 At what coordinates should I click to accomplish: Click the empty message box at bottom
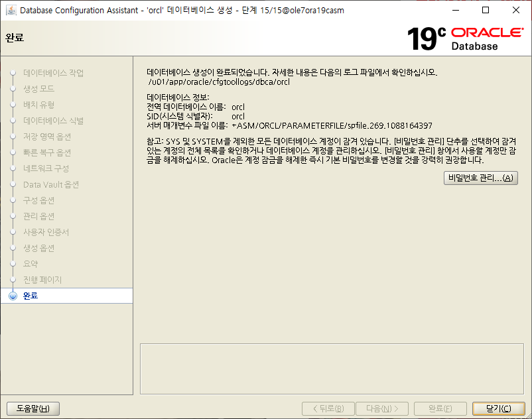[332, 369]
